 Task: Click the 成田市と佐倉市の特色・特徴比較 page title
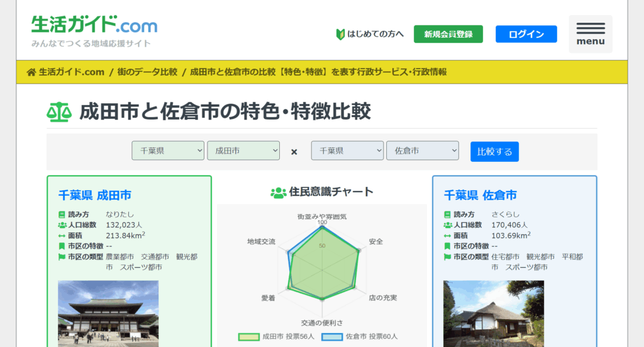pos(225,112)
